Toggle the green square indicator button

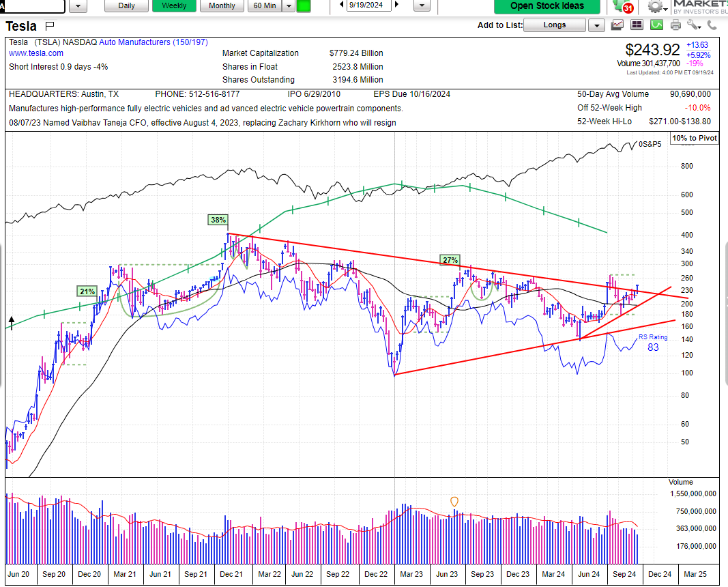[303, 6]
